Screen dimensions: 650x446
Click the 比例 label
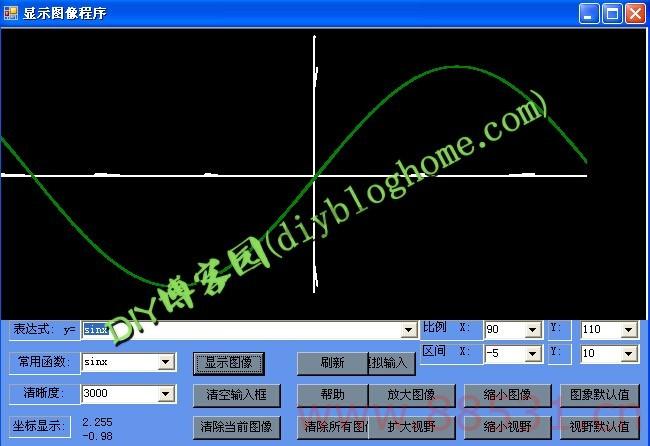434,327
